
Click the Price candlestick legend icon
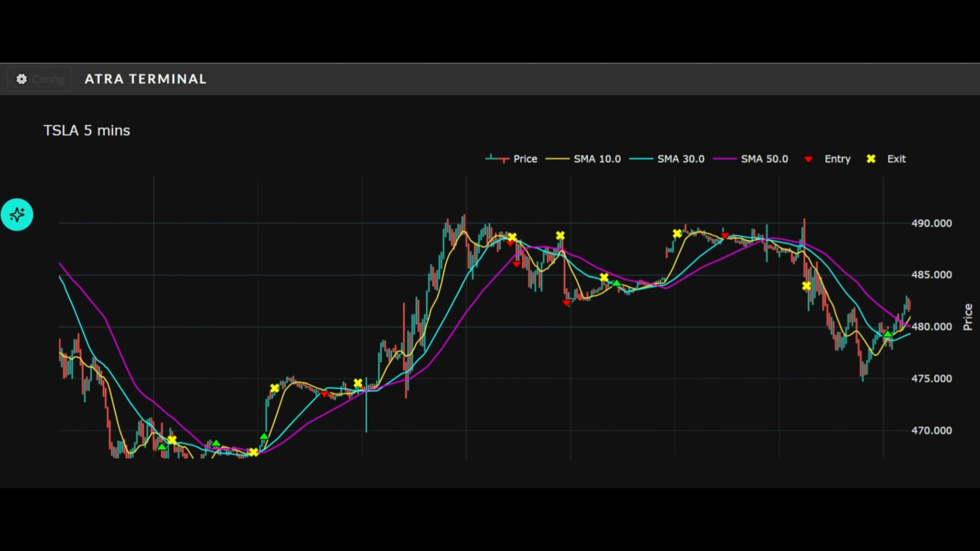click(x=497, y=158)
